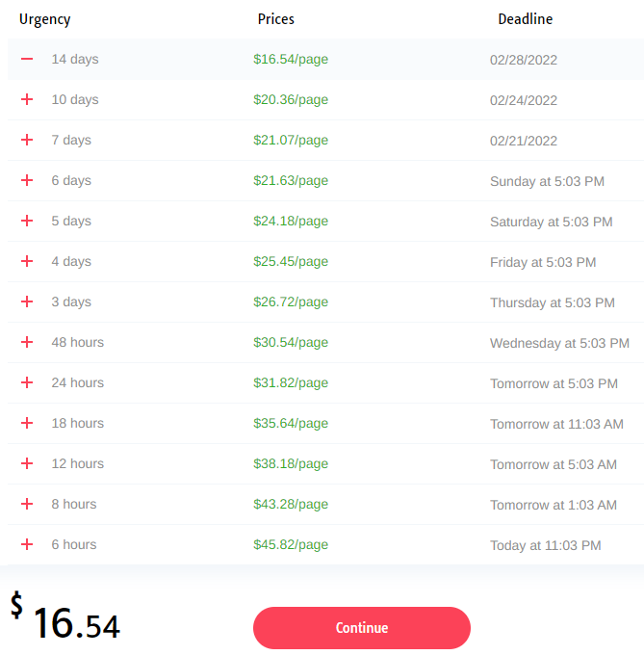Expand the 18 hours urgency option

[x=27, y=423]
